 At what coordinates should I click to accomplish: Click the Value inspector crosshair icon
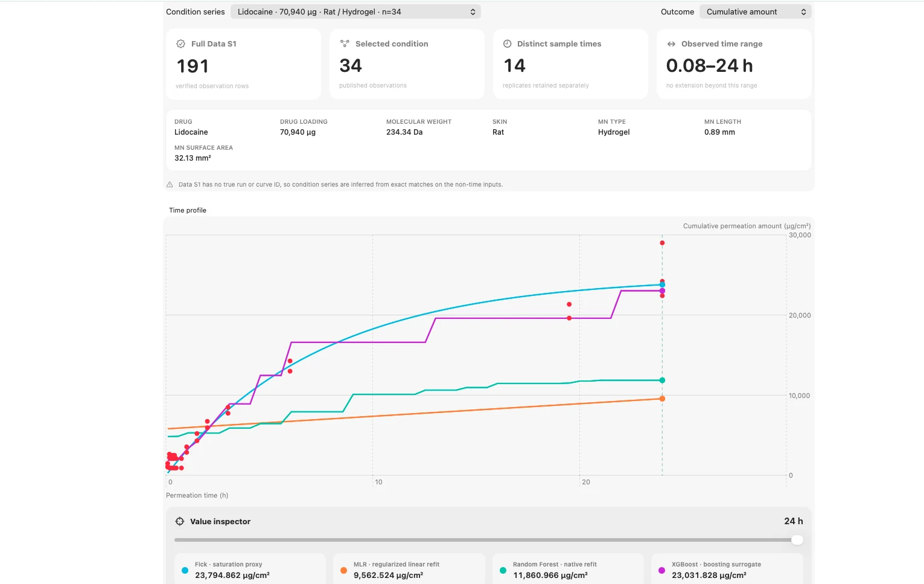[x=180, y=521]
